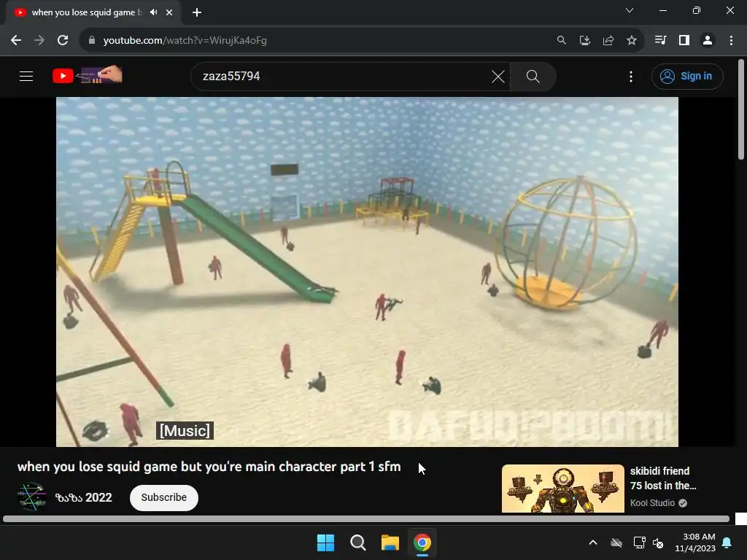Open the Windows Start menu

326,542
